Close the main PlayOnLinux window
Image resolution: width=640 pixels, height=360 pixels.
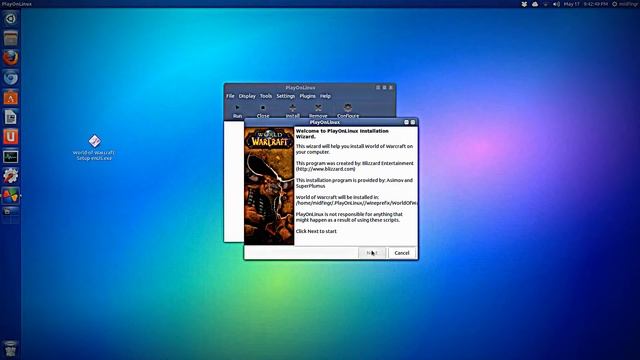[x=391, y=87]
